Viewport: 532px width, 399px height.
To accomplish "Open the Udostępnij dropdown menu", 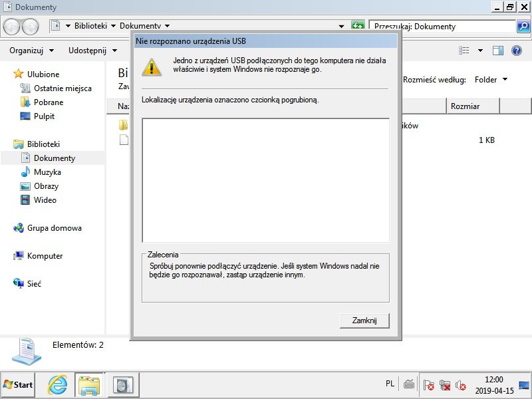I will 92,51.
